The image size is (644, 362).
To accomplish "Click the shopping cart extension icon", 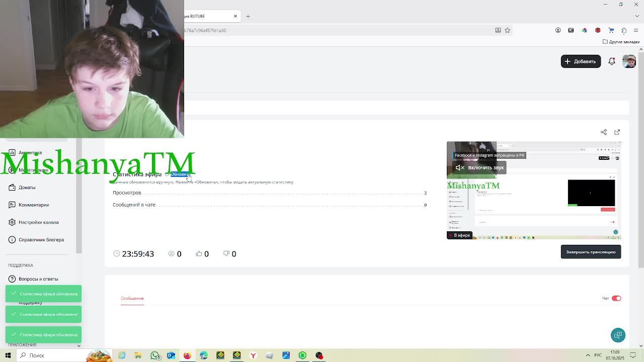I will pyautogui.click(x=611, y=30).
